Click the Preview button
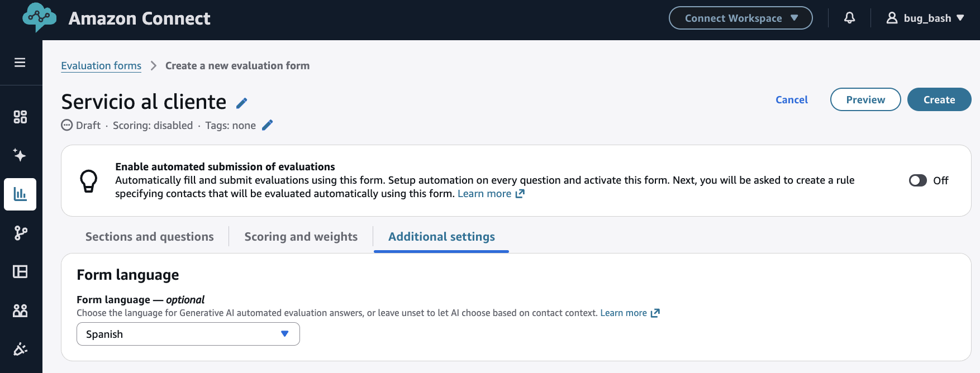The height and width of the screenshot is (373, 980). click(x=865, y=99)
